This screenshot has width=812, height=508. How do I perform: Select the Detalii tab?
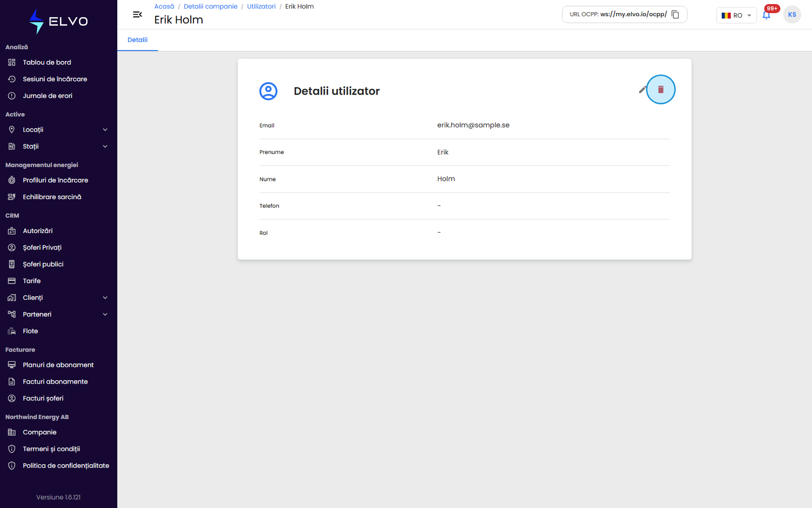coord(138,40)
